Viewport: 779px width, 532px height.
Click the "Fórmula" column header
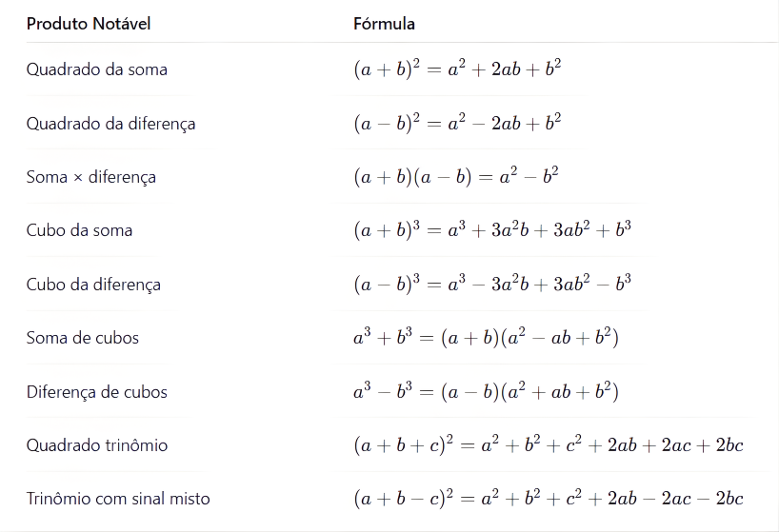point(384,24)
